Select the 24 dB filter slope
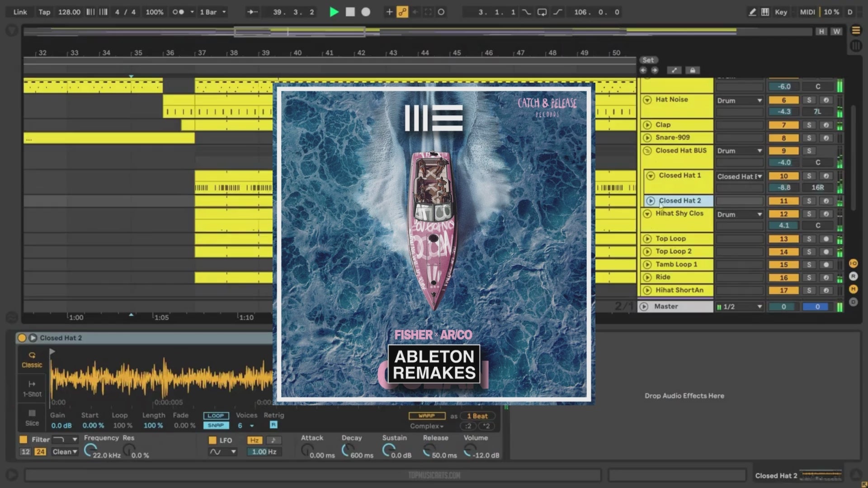 (x=40, y=452)
